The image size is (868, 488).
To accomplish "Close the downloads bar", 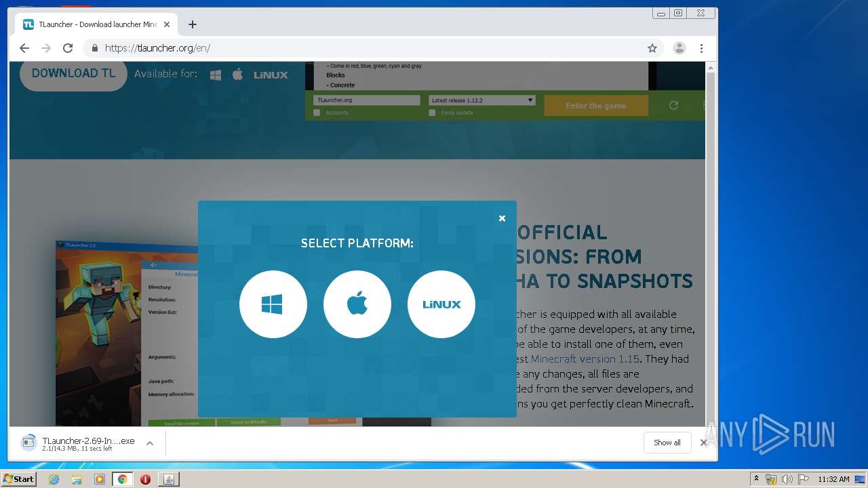I will click(x=704, y=443).
